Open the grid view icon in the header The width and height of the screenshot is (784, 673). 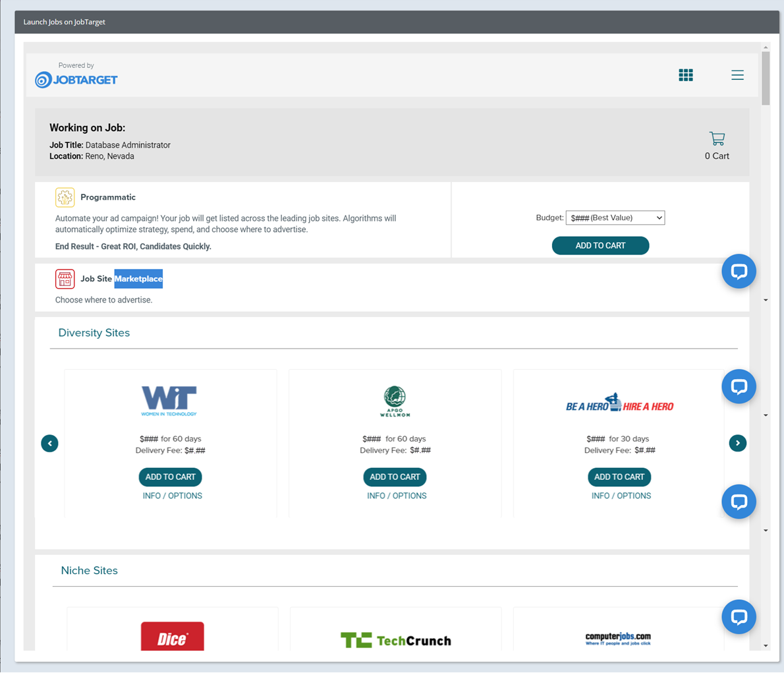(x=686, y=74)
